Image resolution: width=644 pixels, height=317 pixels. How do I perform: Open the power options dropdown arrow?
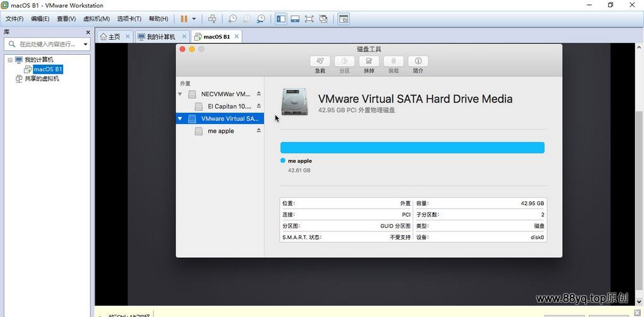(194, 19)
